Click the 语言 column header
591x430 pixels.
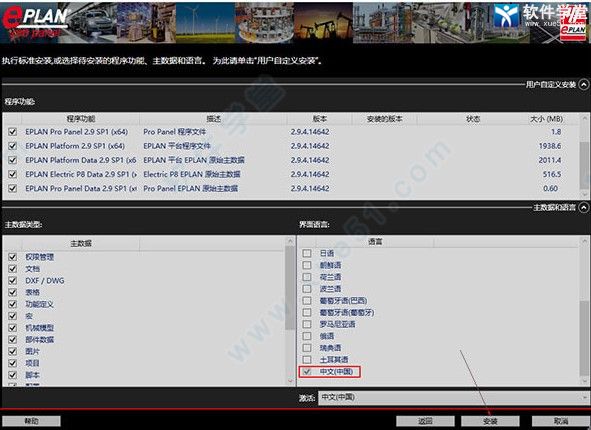pos(375,242)
